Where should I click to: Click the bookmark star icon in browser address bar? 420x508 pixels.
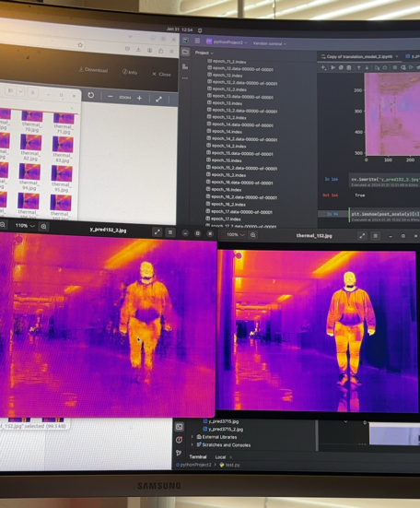click(80, 45)
